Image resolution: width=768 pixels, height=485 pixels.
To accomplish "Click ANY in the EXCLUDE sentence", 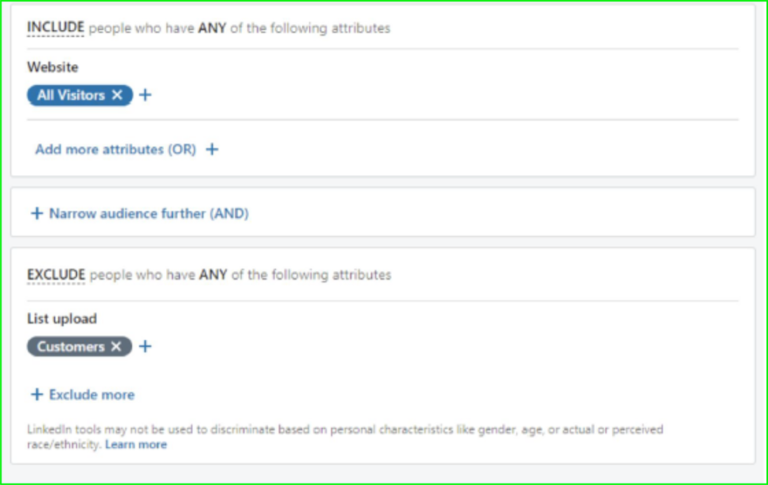I will pyautogui.click(x=213, y=274).
